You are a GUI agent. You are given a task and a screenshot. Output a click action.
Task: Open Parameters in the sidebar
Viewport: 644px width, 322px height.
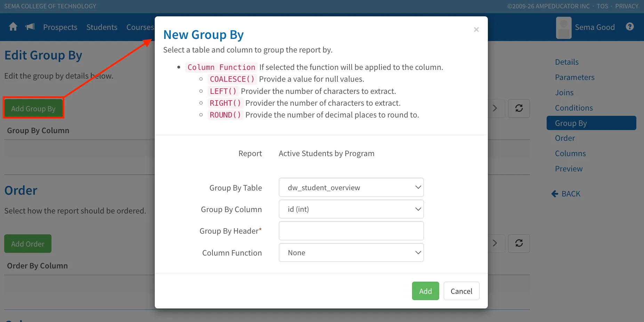point(575,77)
